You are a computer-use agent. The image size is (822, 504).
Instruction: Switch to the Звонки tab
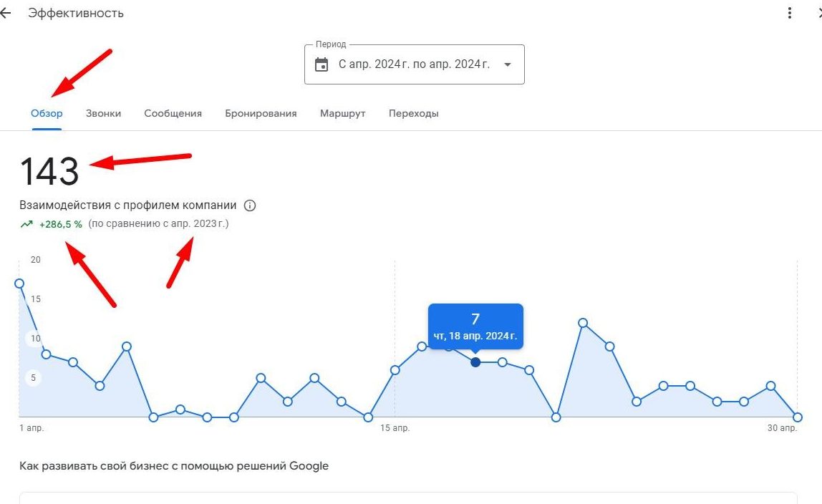point(103,113)
